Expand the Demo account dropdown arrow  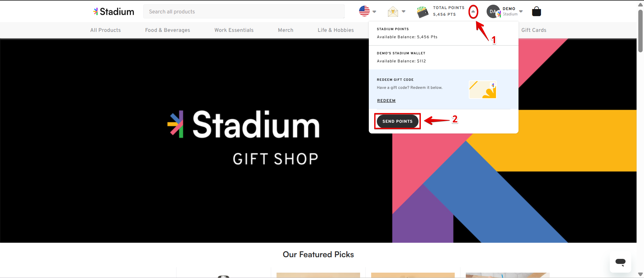(521, 11)
